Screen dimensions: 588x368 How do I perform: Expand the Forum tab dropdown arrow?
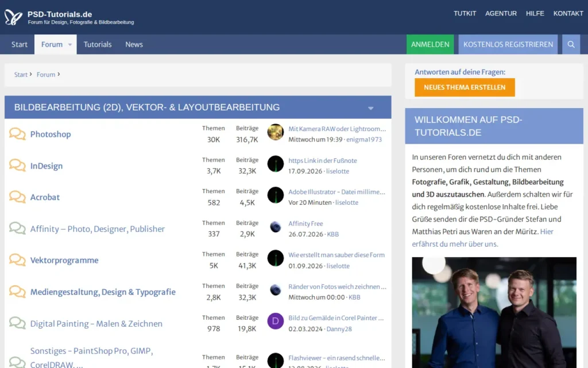coord(69,45)
